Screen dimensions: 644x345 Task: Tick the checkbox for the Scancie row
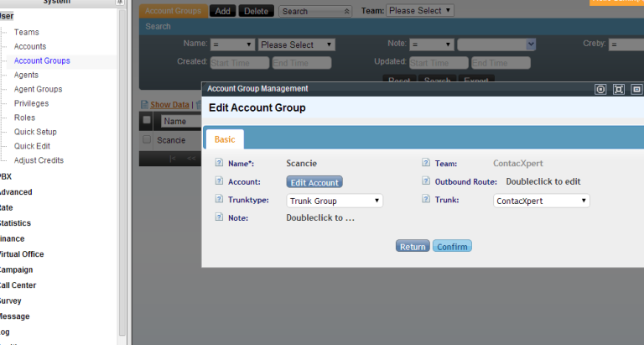[x=147, y=139]
